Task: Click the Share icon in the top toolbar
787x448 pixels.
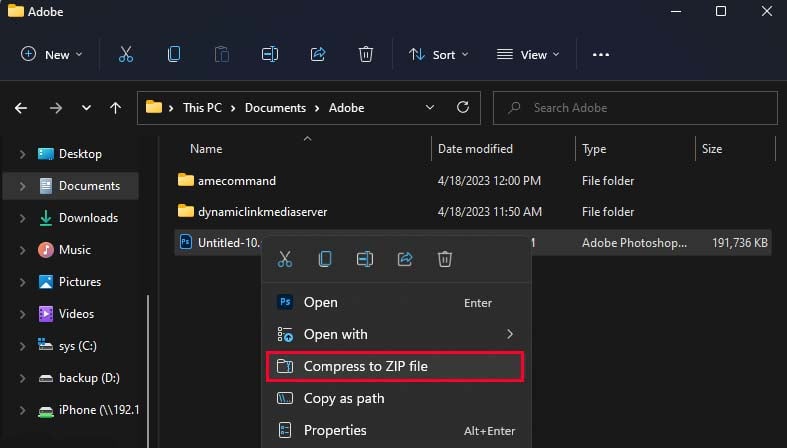Action: [x=318, y=55]
